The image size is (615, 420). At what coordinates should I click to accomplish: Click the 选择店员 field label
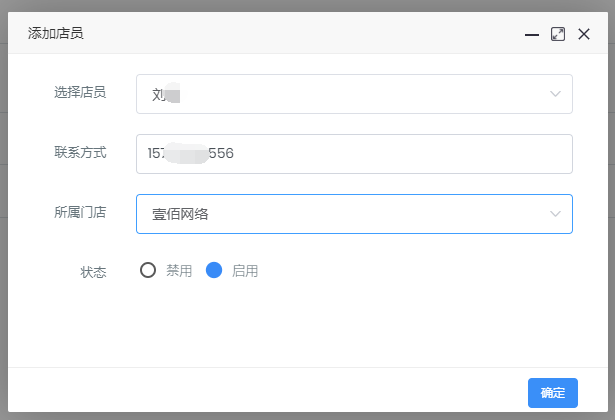pos(80,93)
